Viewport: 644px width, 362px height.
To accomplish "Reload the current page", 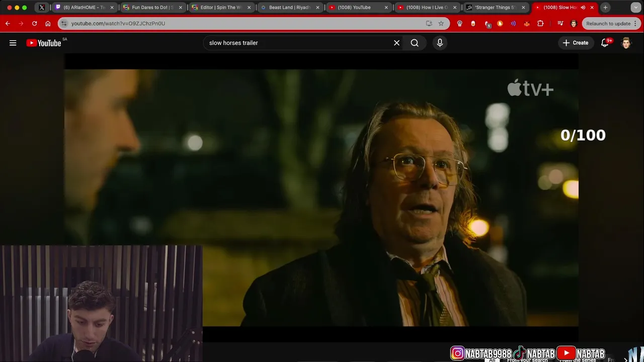I will point(34,24).
